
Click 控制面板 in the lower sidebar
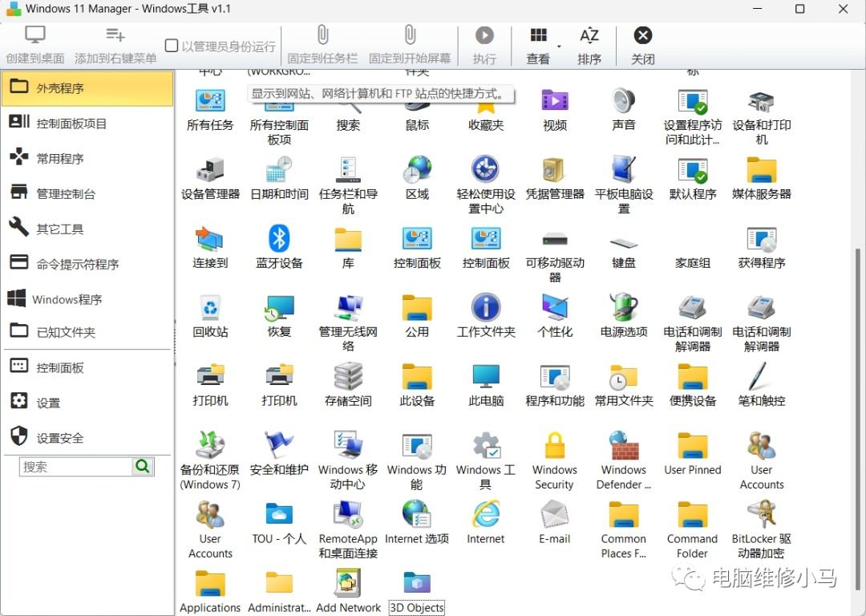(x=87, y=367)
